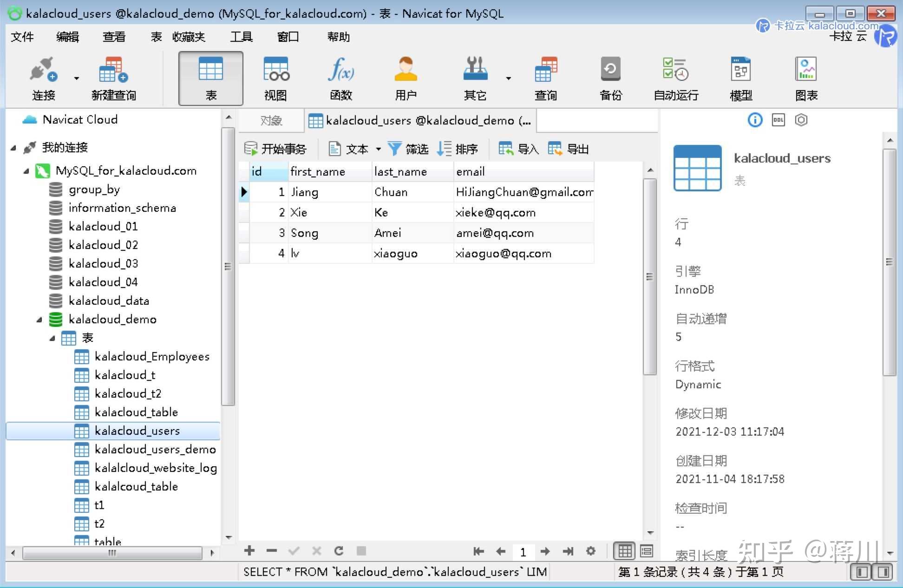Collapse the kalacloud_demo database node
Viewport: 903px width, 588px height.
click(39, 320)
